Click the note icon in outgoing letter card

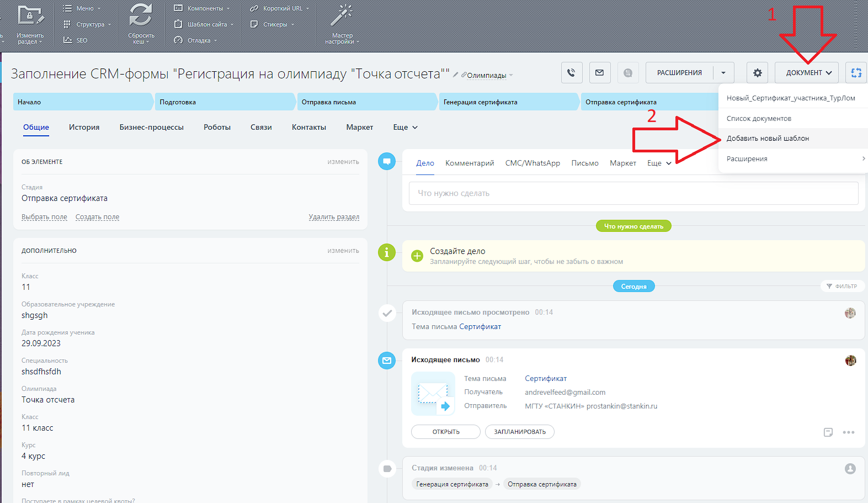click(x=828, y=432)
